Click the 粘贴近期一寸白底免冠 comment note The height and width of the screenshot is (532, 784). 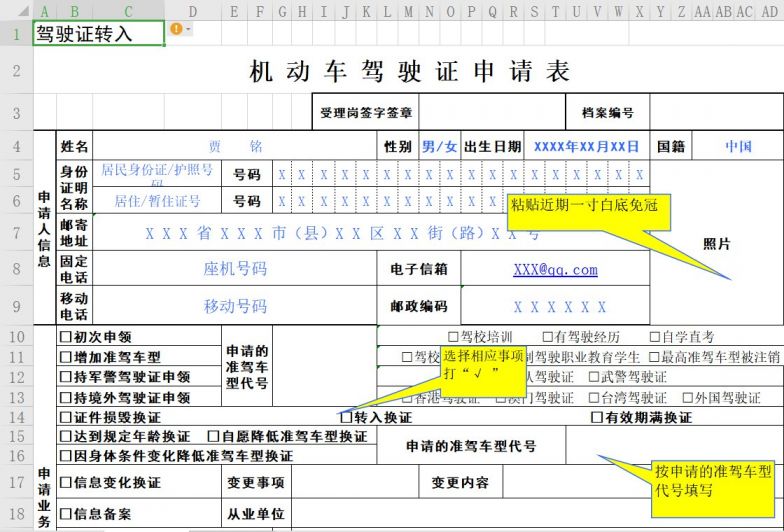pos(589,212)
